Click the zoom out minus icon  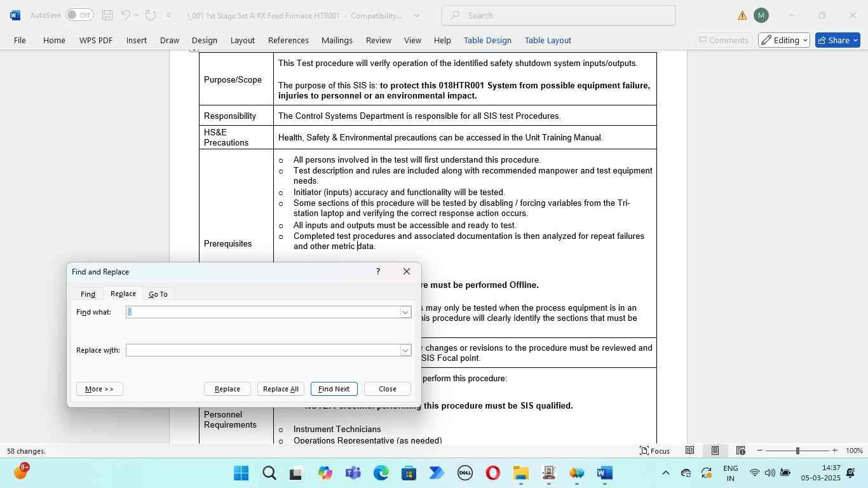(759, 451)
